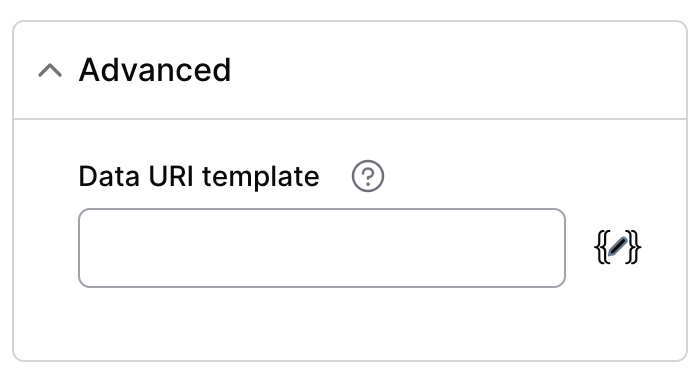Launch the curly-brace template editor

[617, 247]
